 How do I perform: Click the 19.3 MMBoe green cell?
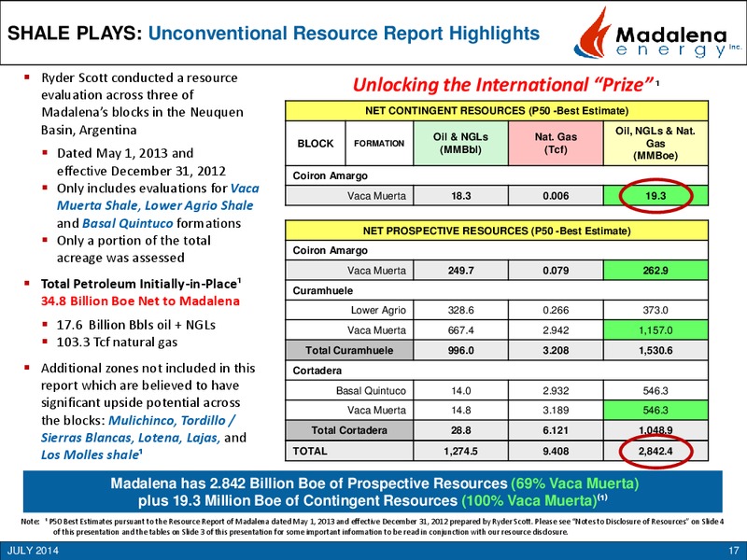click(x=655, y=196)
